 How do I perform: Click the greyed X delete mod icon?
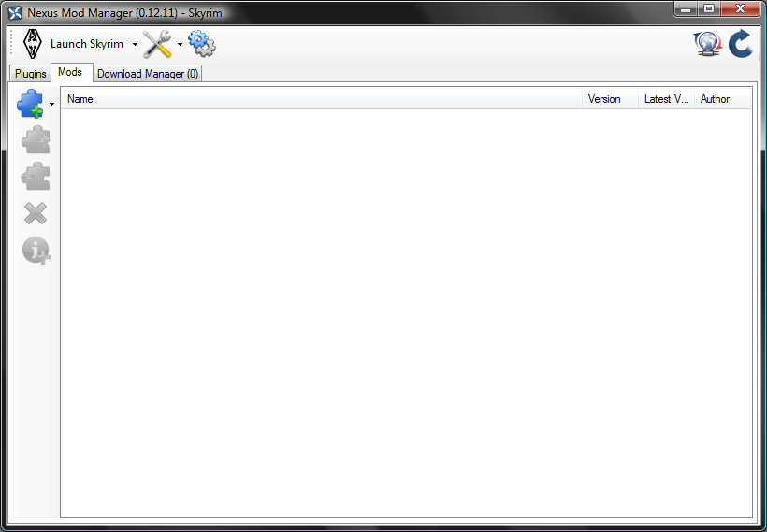coord(36,214)
